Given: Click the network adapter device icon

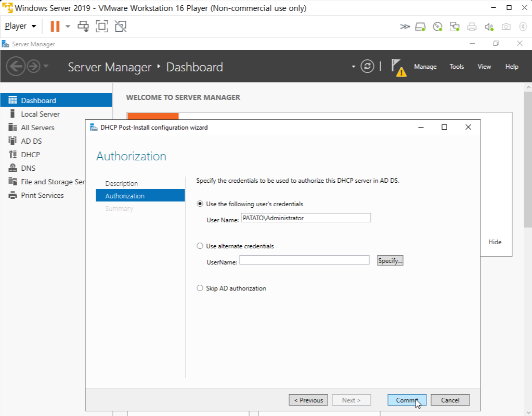Looking at the screenshot, I should tap(455, 27).
